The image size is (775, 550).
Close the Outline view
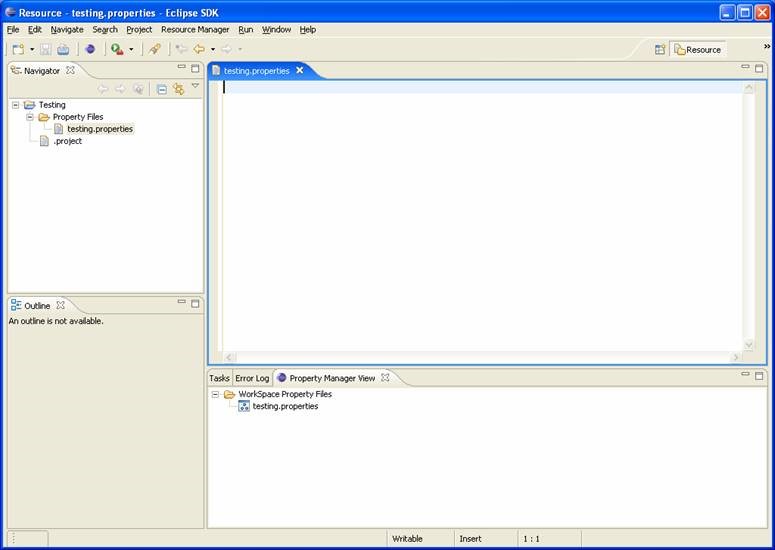[60, 305]
